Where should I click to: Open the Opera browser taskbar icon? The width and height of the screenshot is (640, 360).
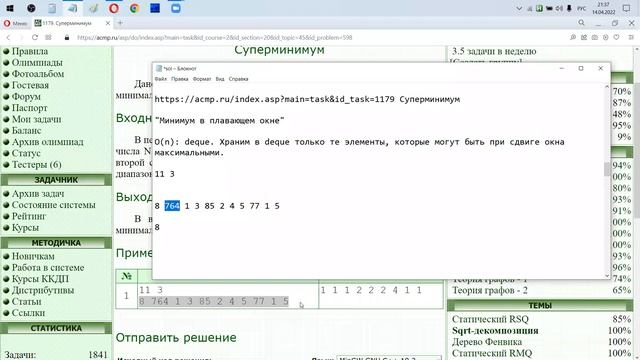tap(114, 8)
